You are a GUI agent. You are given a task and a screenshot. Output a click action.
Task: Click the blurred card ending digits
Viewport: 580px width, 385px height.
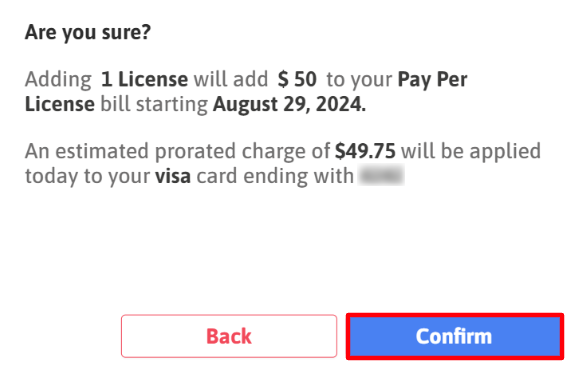[x=381, y=175]
